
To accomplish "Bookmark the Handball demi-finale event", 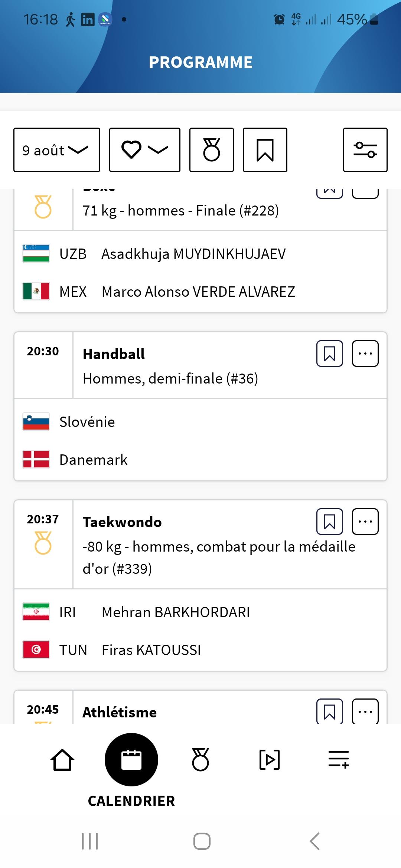I will pyautogui.click(x=330, y=354).
